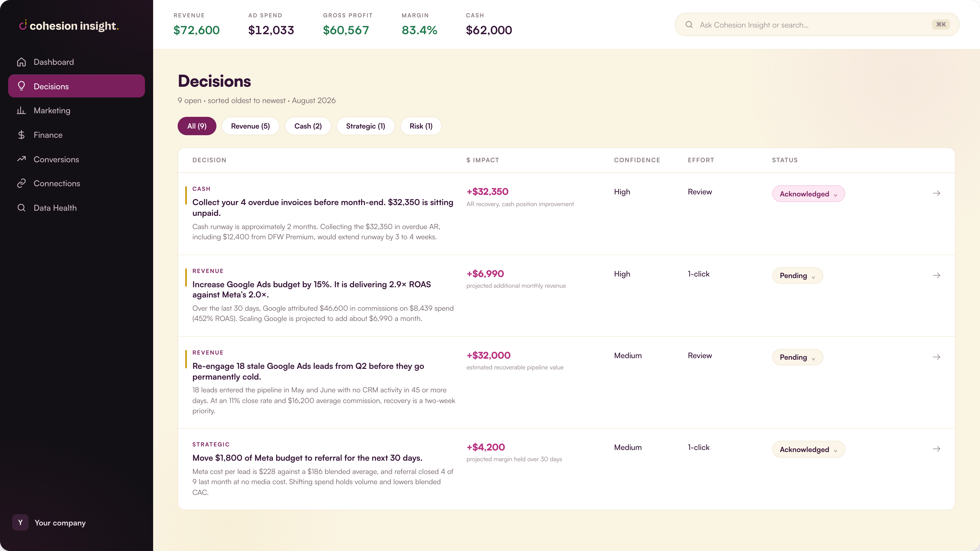The width and height of the screenshot is (980, 551).
Task: Go to Marketing in the sidebar
Action: (77, 110)
